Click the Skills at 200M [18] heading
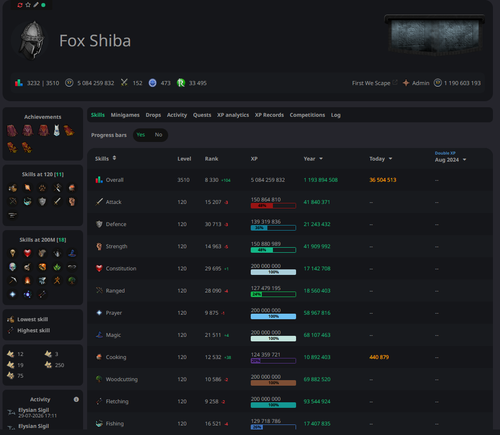The width and height of the screenshot is (500, 435). (x=43, y=240)
